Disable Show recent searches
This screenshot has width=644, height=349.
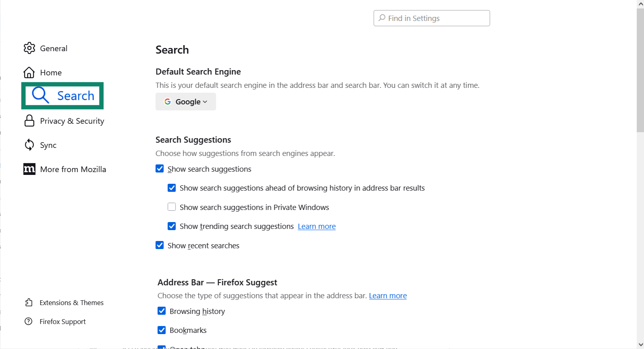[159, 245]
